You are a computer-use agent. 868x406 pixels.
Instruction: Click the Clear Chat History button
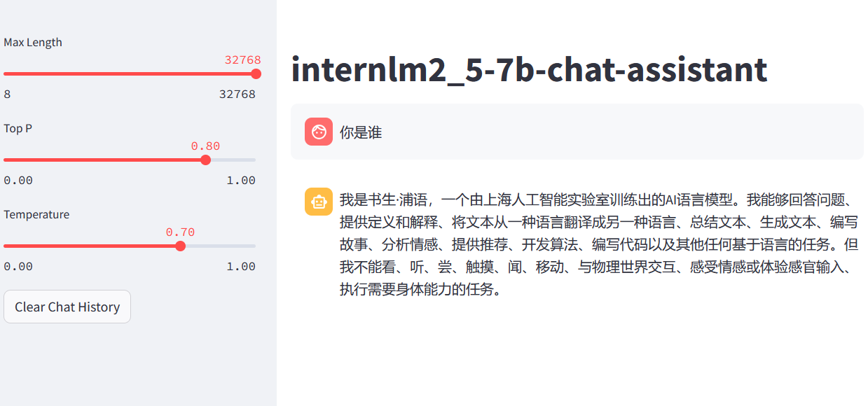pyautogui.click(x=67, y=307)
